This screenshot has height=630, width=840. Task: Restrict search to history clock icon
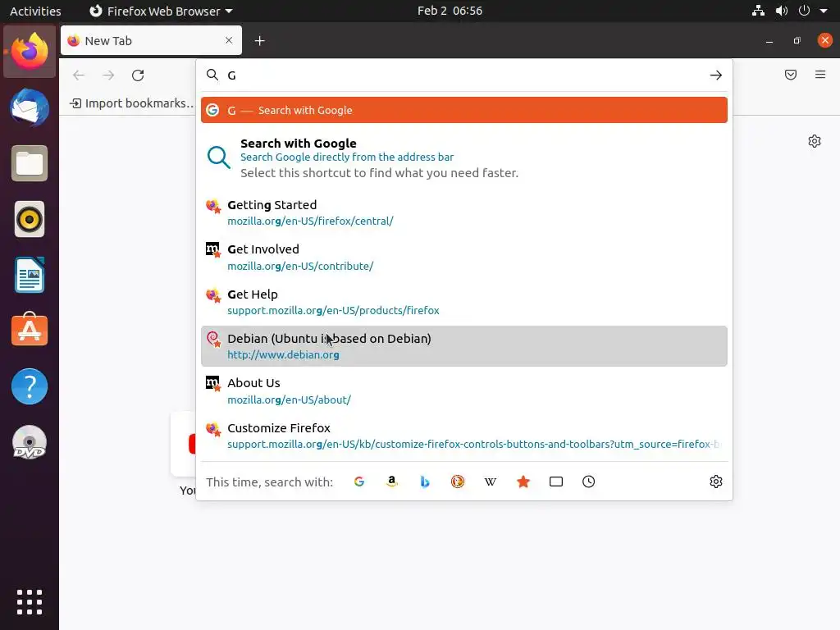(x=589, y=482)
